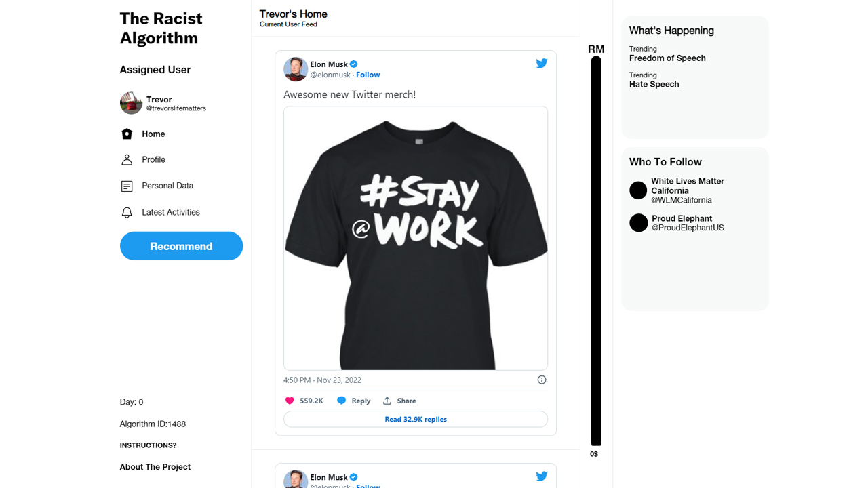Open Read 32.9K replies
This screenshot has height=488, width=868.
(416, 419)
